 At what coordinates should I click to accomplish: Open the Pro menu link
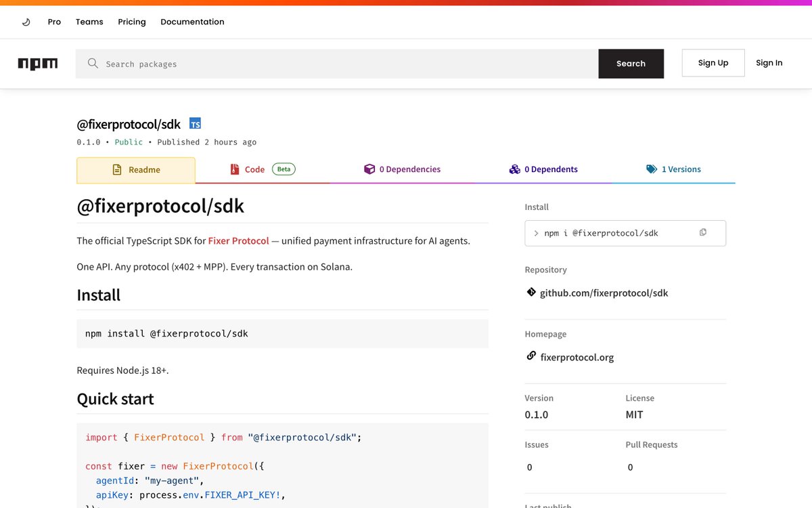(54, 22)
